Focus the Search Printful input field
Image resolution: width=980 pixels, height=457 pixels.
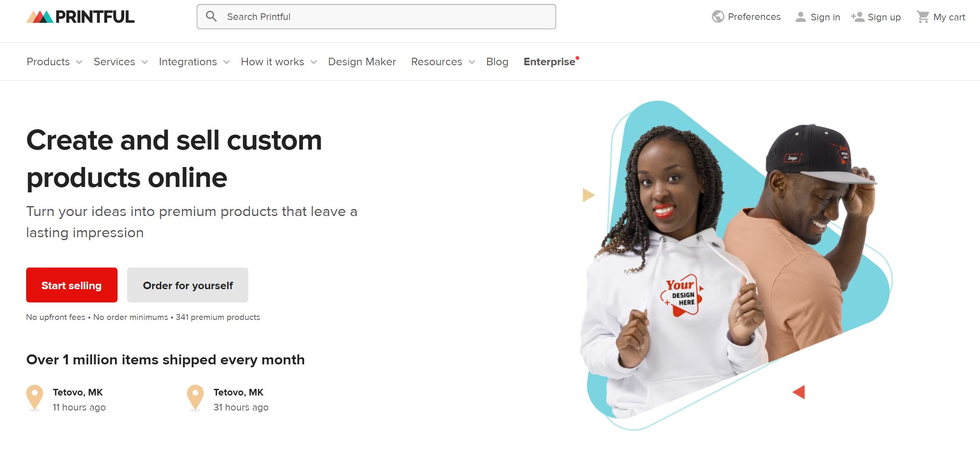coord(376,17)
